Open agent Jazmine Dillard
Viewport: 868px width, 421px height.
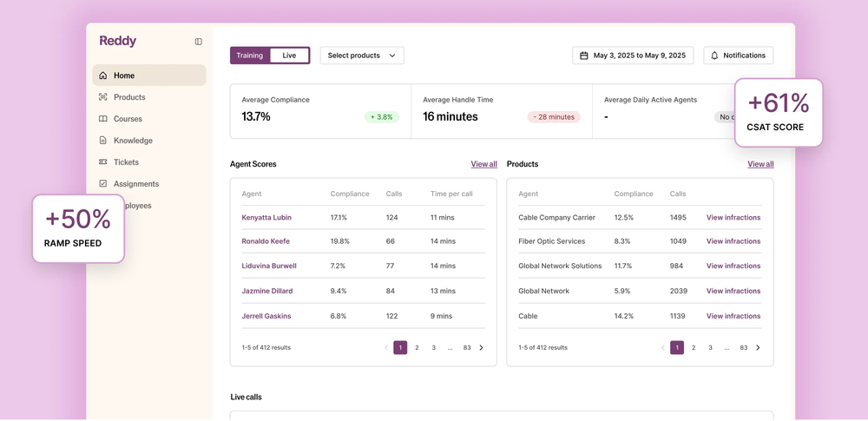coord(267,291)
